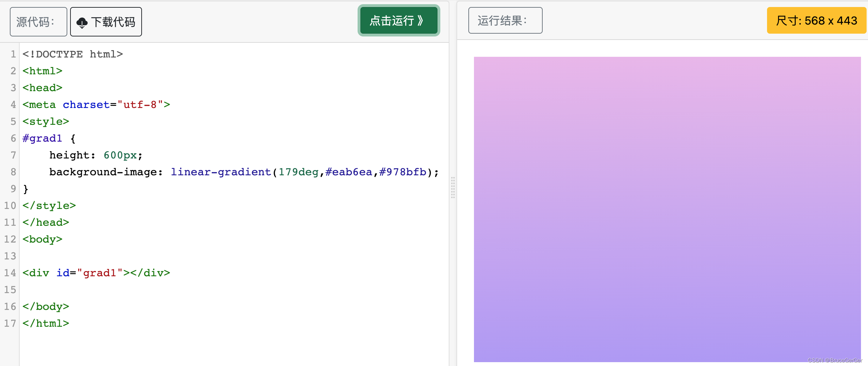The image size is (868, 366).
Task: Select the 源代码 source code label
Action: (38, 22)
